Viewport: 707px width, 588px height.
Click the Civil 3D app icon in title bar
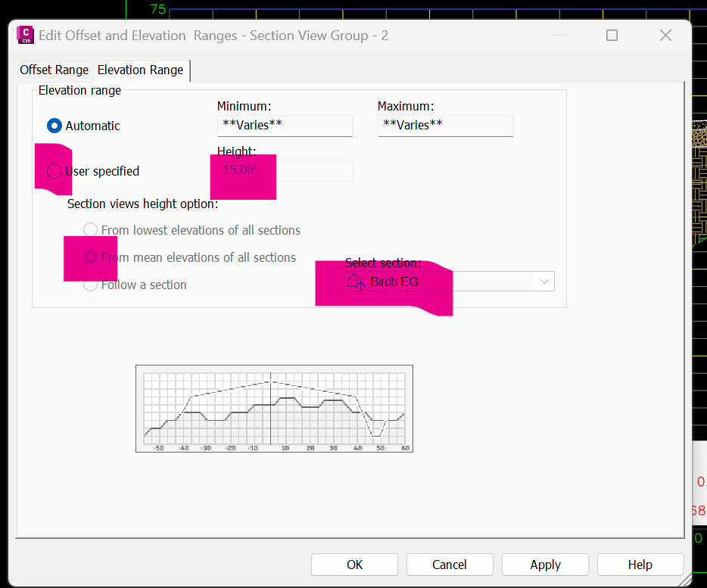(x=25, y=35)
